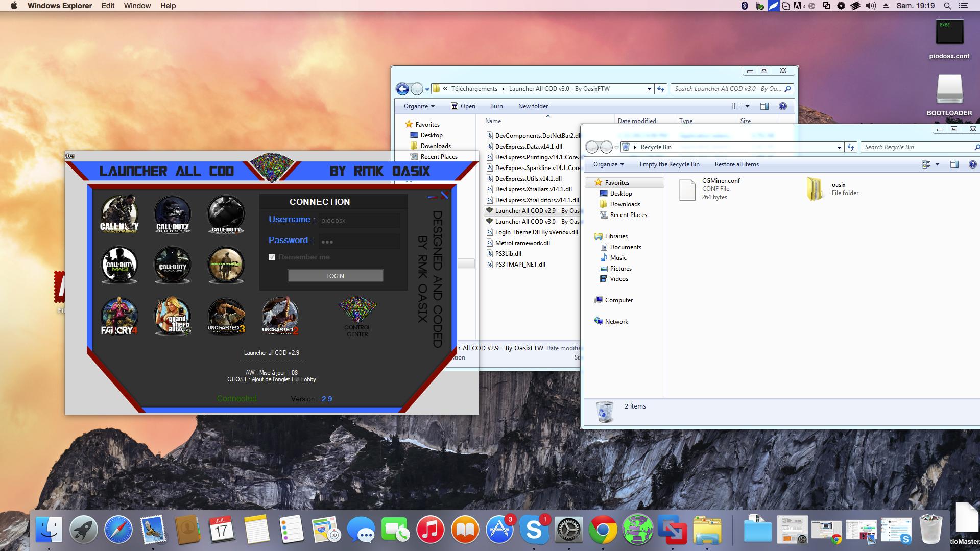The width and height of the screenshot is (980, 551).
Task: Show preview pane in Recycle Bin window
Action: 954,164
